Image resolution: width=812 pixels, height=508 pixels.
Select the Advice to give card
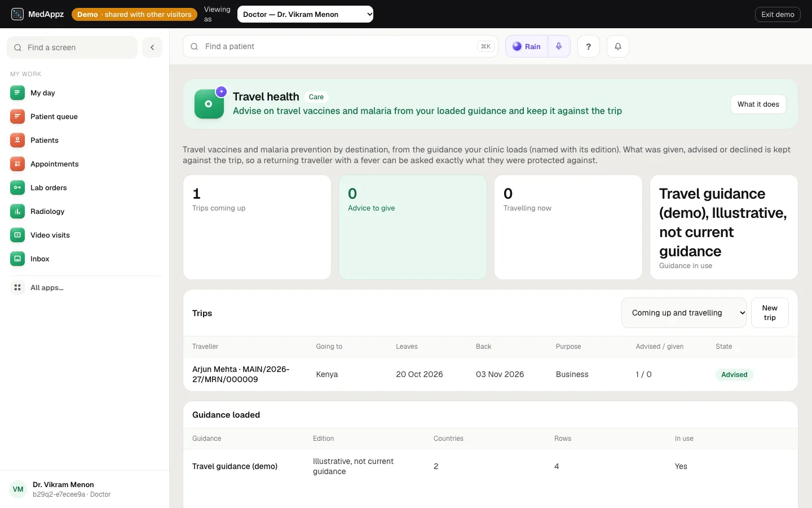coord(413,227)
